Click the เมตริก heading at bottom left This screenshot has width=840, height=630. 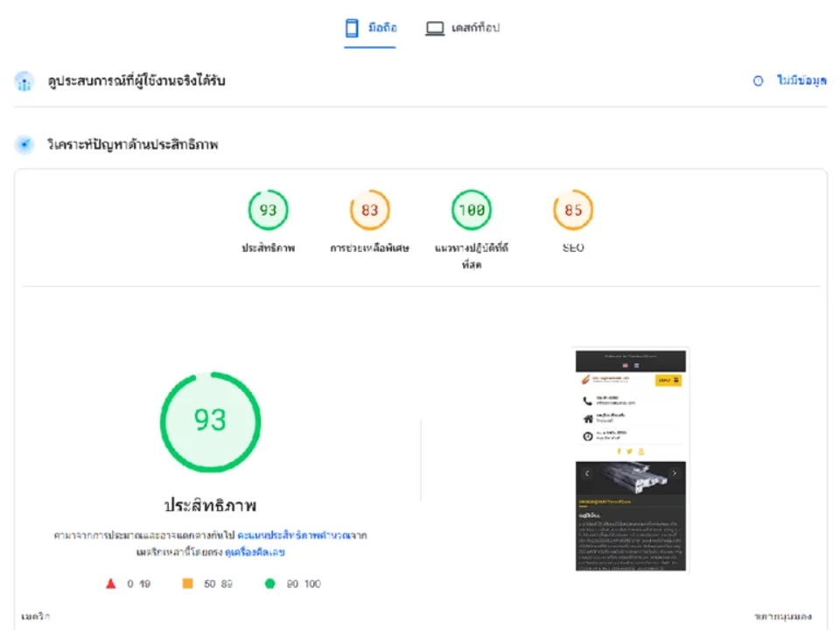point(36,617)
